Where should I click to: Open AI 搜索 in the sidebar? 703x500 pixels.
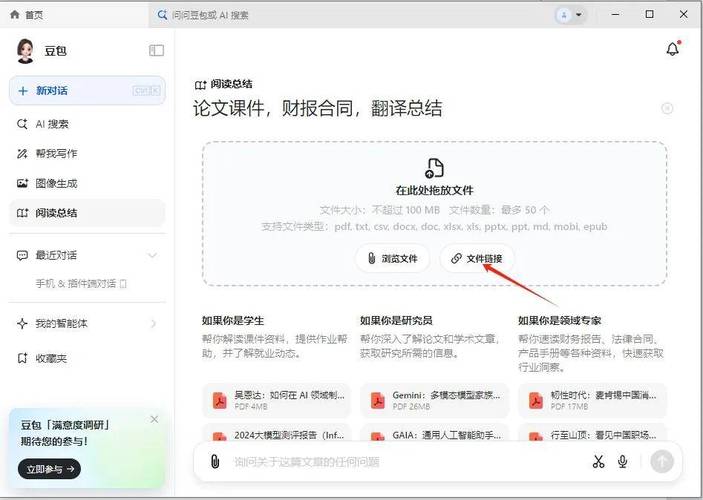(87, 124)
